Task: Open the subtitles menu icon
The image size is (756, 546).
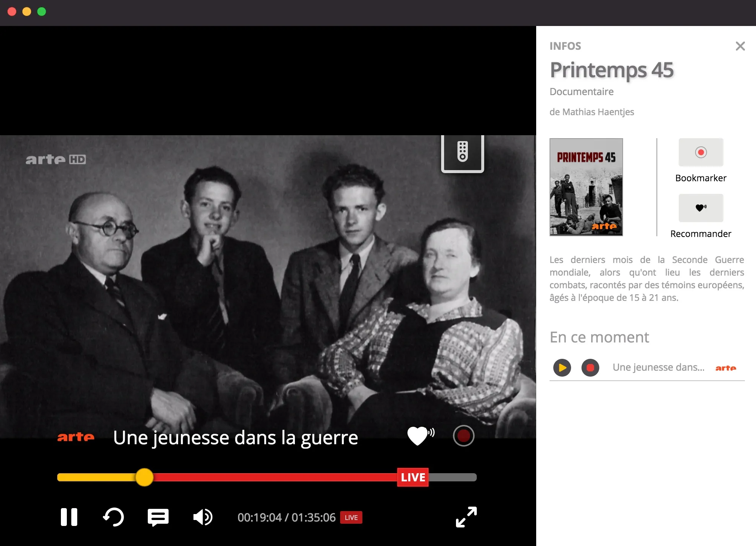Action: (x=158, y=517)
